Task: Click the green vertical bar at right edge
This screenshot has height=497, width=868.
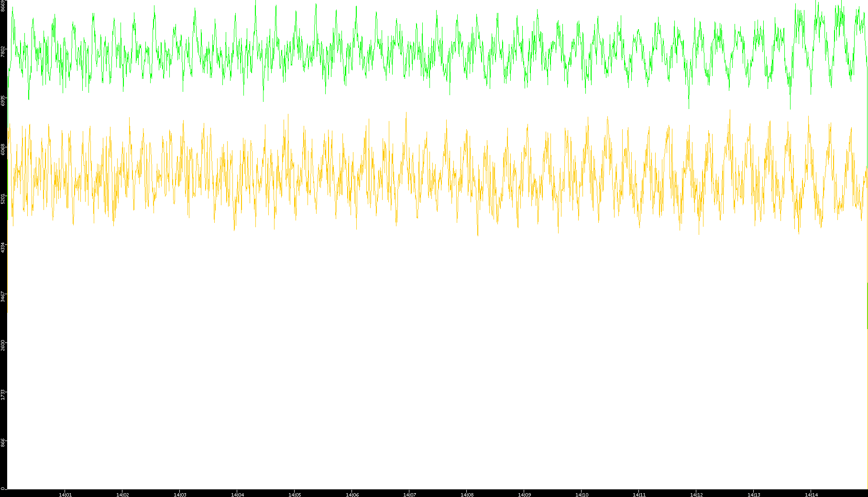Action: 867,305
